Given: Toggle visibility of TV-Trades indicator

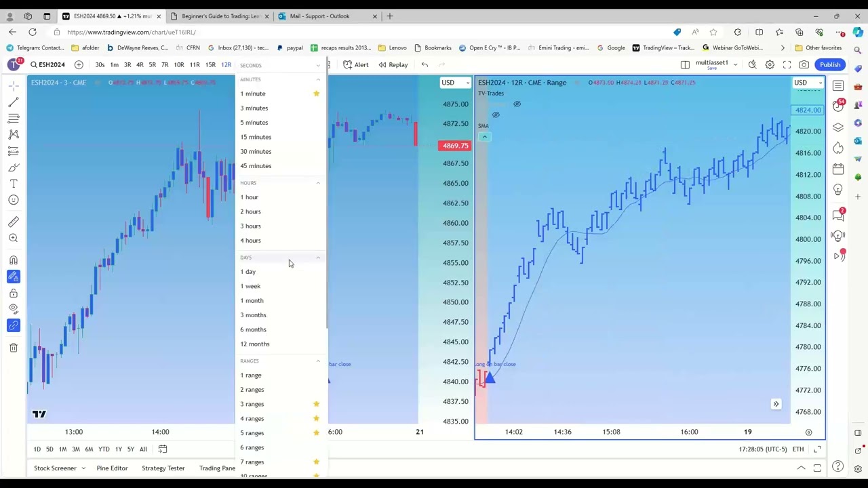Looking at the screenshot, I should [517, 104].
